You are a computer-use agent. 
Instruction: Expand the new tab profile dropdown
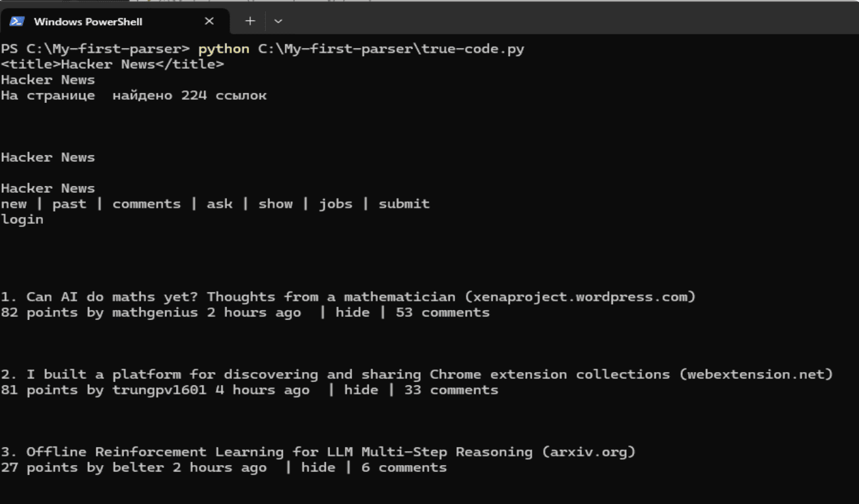coord(278,21)
